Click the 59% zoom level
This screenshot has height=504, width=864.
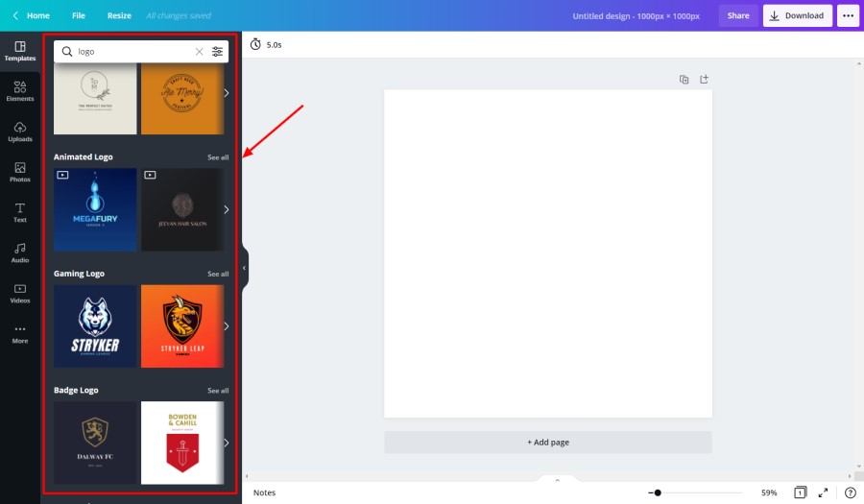click(x=769, y=492)
